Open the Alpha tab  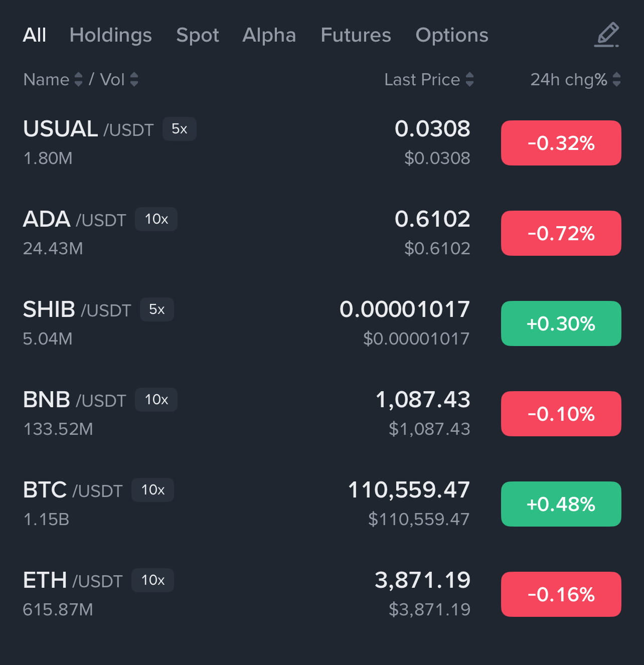click(x=269, y=35)
